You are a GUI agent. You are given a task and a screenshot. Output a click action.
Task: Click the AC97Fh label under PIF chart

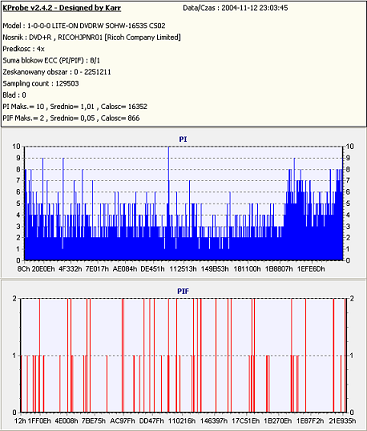(123, 421)
